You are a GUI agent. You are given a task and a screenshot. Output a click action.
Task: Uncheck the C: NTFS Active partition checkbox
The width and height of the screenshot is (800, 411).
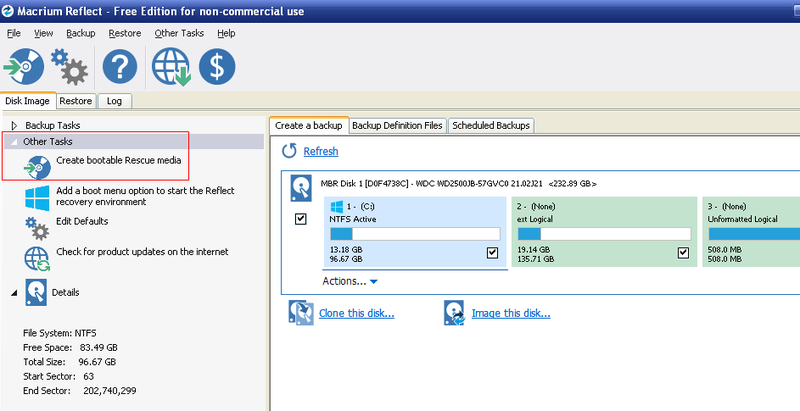coord(492,253)
